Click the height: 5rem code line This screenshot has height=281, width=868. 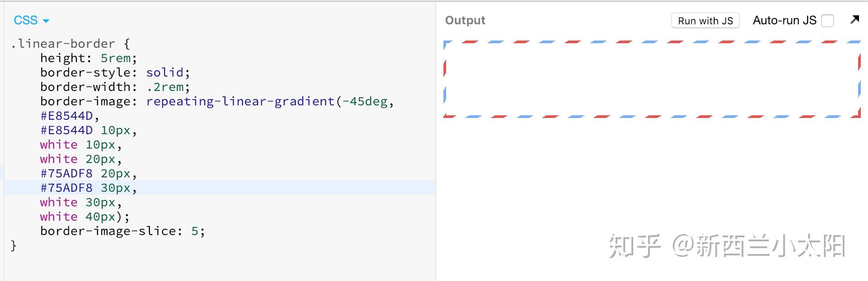[x=88, y=58]
